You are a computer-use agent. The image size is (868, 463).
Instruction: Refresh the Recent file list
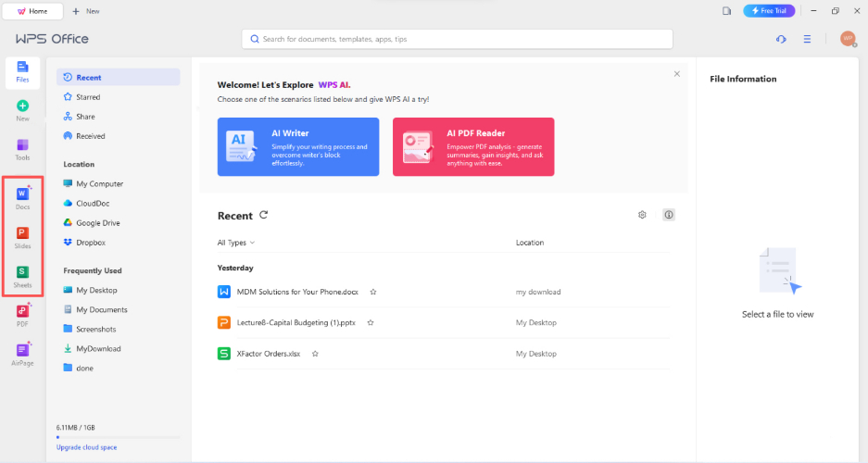point(263,215)
